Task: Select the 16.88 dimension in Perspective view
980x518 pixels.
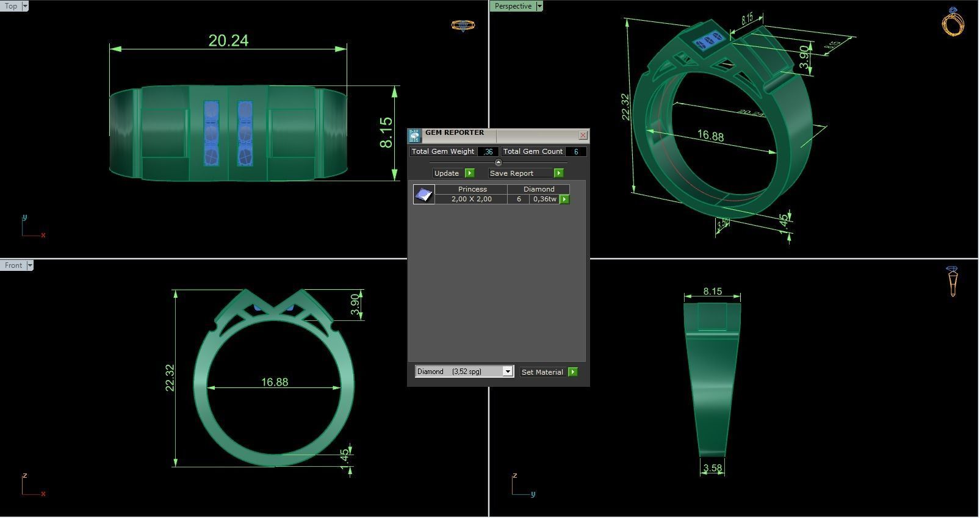Action: [x=711, y=135]
